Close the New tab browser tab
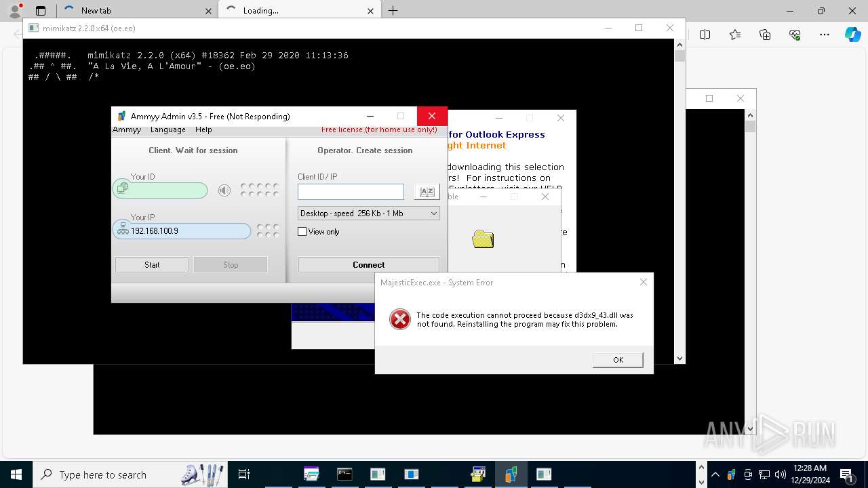 click(208, 11)
